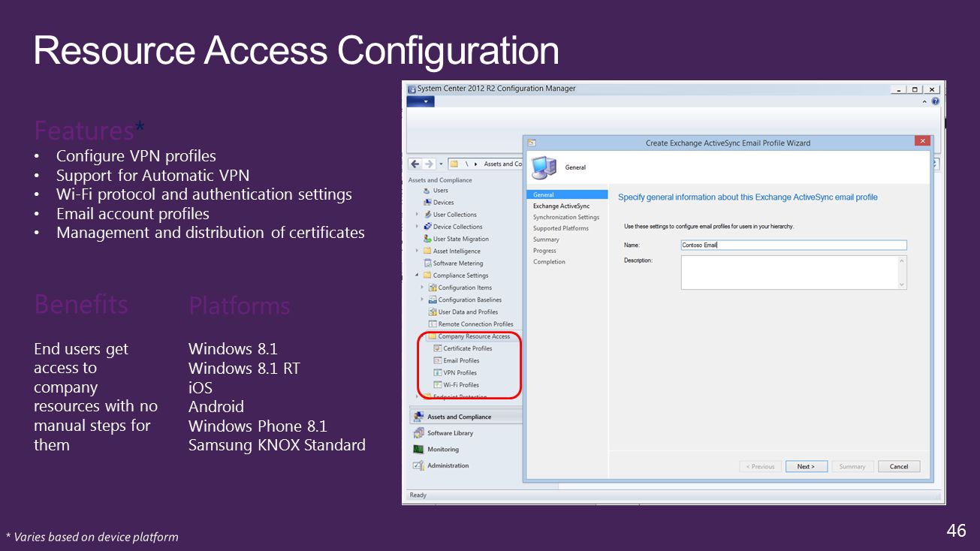Image resolution: width=980 pixels, height=551 pixels.
Task: Select the Certificate Profiles tree item
Action: [x=468, y=348]
